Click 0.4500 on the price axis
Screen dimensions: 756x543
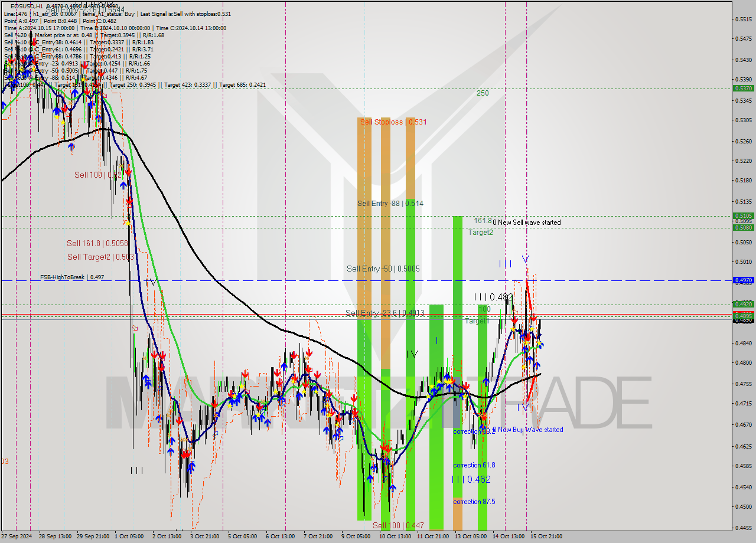click(743, 506)
